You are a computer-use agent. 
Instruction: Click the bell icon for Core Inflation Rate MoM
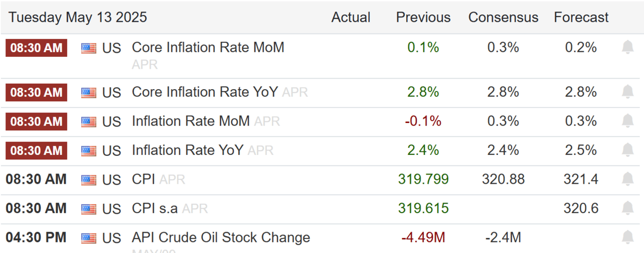[628, 48]
